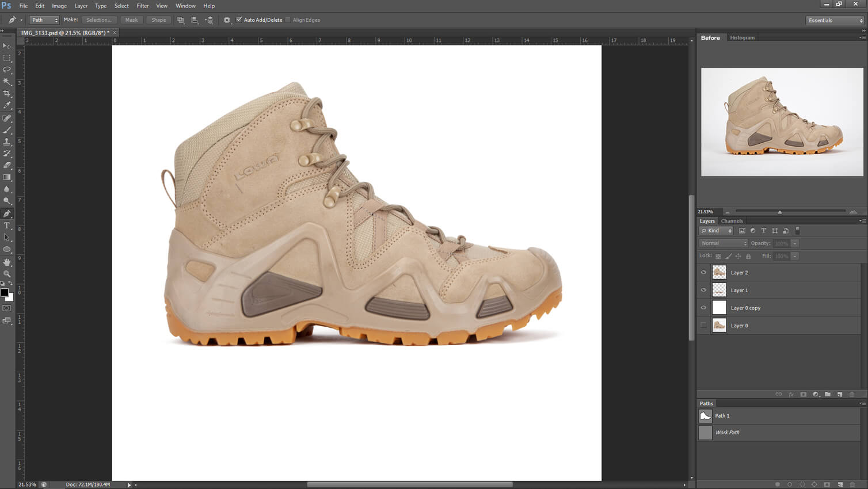Select the Zoom tool
This screenshot has height=489, width=868.
coord(7,274)
